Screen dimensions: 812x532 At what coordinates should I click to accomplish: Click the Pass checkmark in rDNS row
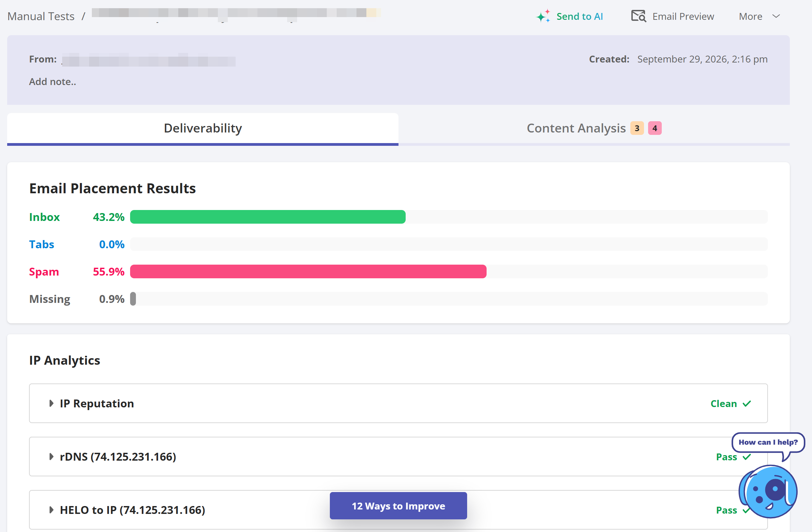[747, 457]
